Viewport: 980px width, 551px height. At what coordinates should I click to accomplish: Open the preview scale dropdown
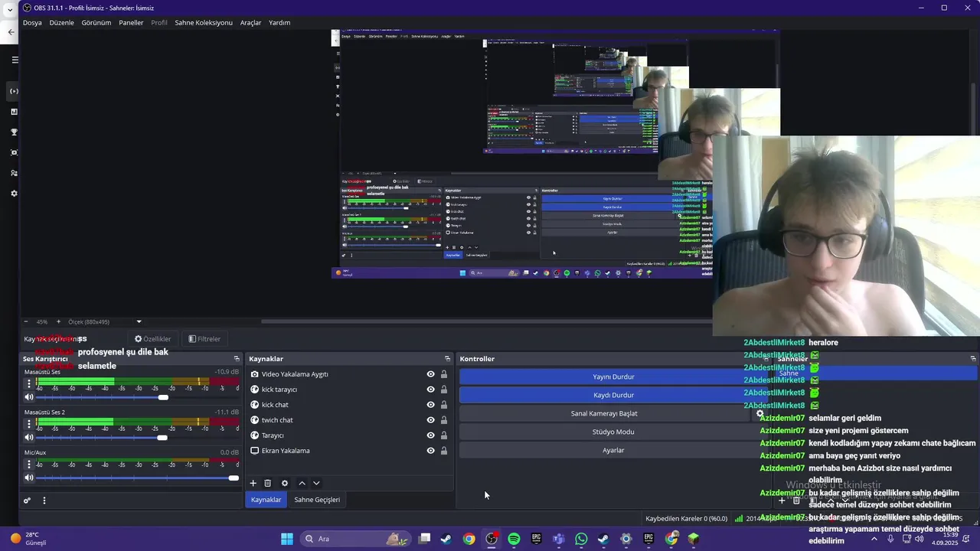[x=139, y=321]
